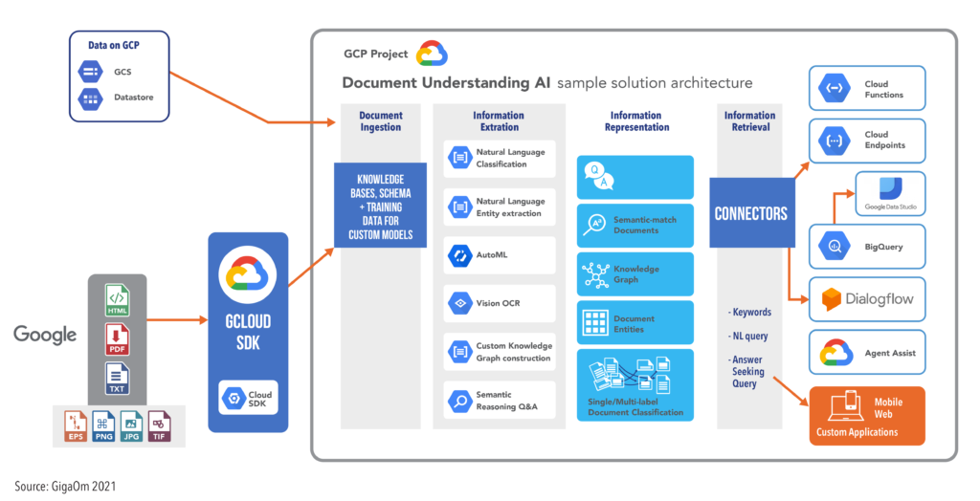Screen dimensions: 980x501
Task: Click the Dialogflow orange cube icon
Action: coord(832,299)
